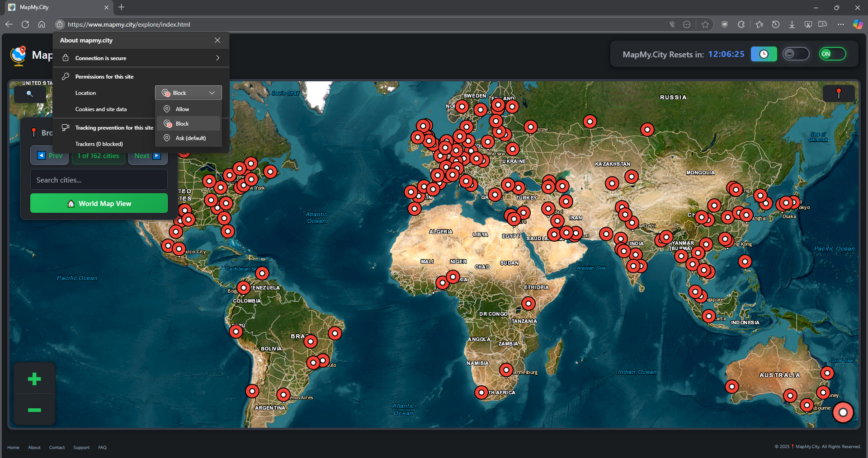Open the Location permission dropdown
This screenshot has width=868, height=458.
point(189,93)
